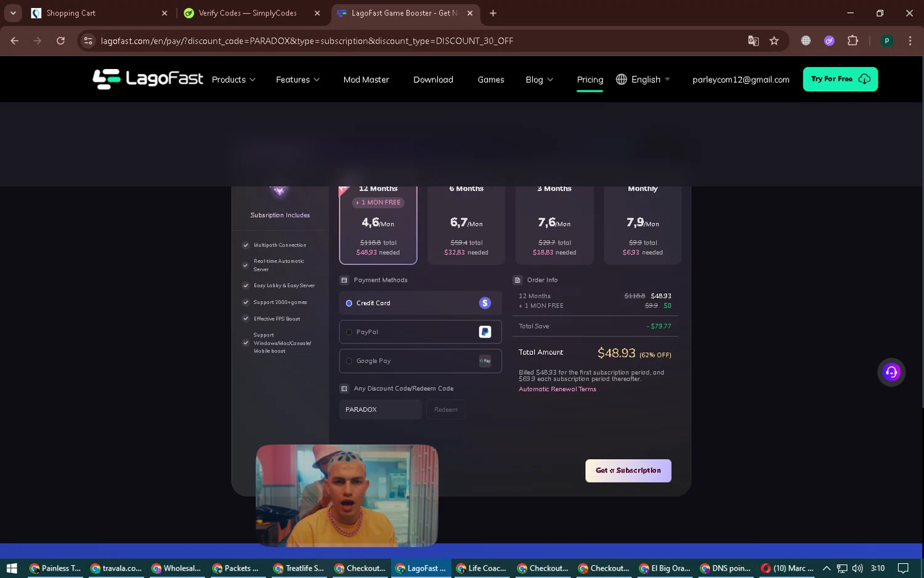Click the Credit Card Stripe icon
Image resolution: width=924 pixels, height=578 pixels.
[x=485, y=303]
